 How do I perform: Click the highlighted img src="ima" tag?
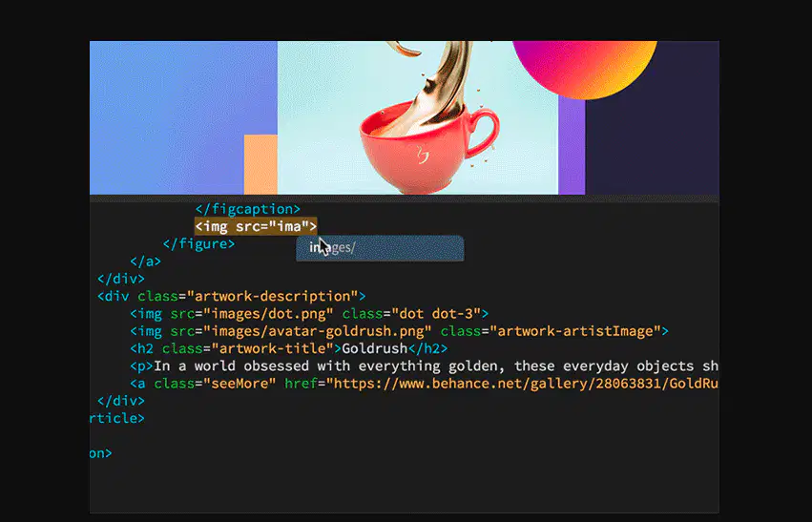256,226
